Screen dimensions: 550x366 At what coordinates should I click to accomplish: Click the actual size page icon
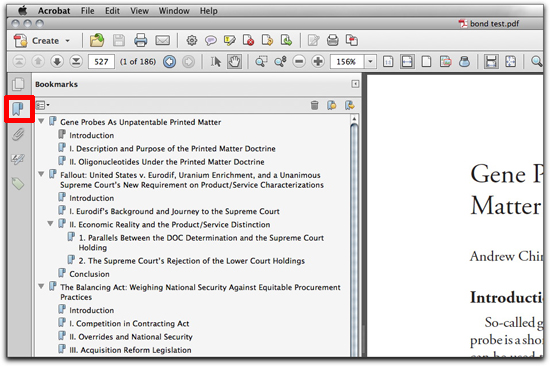pos(388,62)
